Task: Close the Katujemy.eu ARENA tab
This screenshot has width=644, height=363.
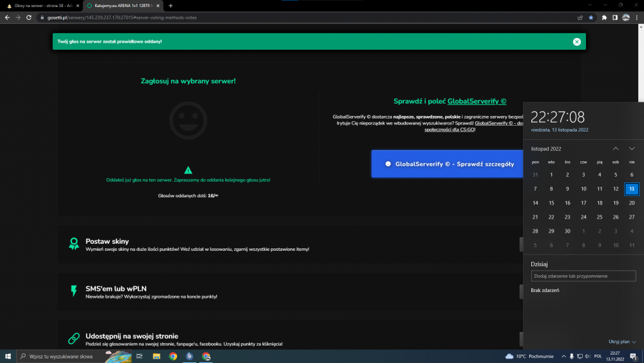Action: coord(158,6)
